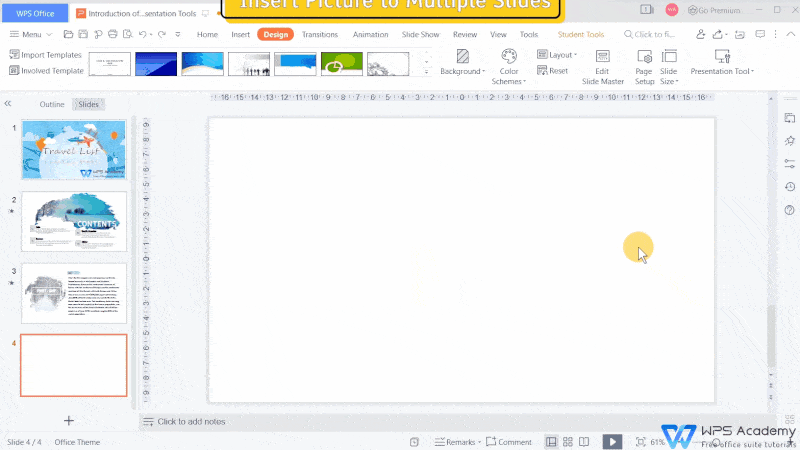
Task: Click the history icon in right sidebar
Action: 790,186
